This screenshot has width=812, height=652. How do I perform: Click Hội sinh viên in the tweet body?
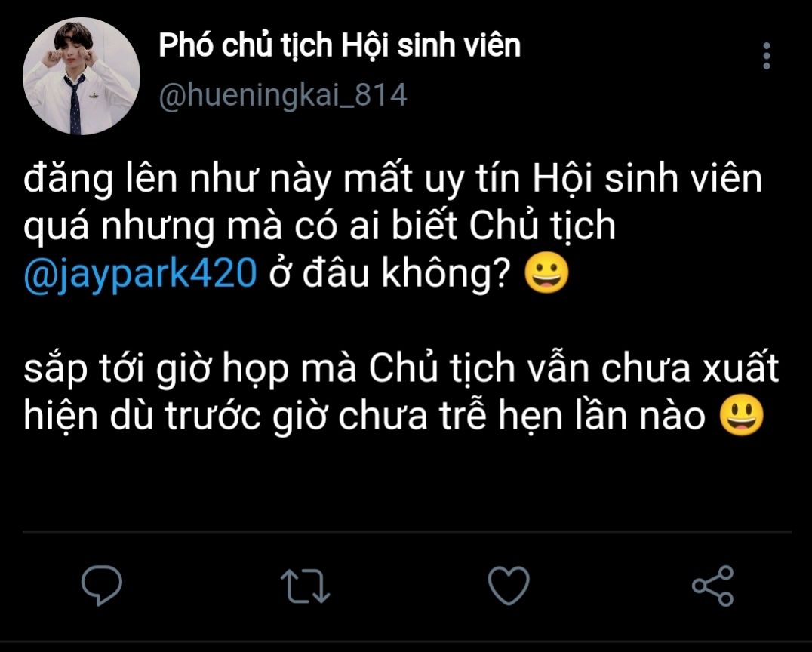(647, 179)
